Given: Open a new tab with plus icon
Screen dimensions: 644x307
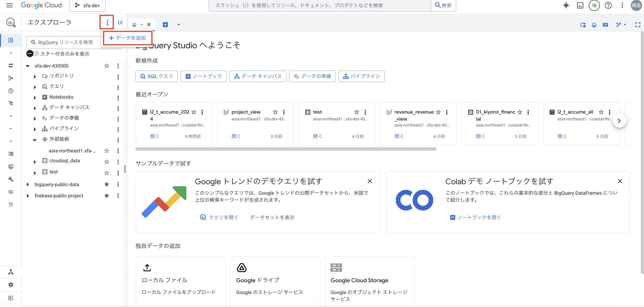Looking at the screenshot, I should click(165, 25).
